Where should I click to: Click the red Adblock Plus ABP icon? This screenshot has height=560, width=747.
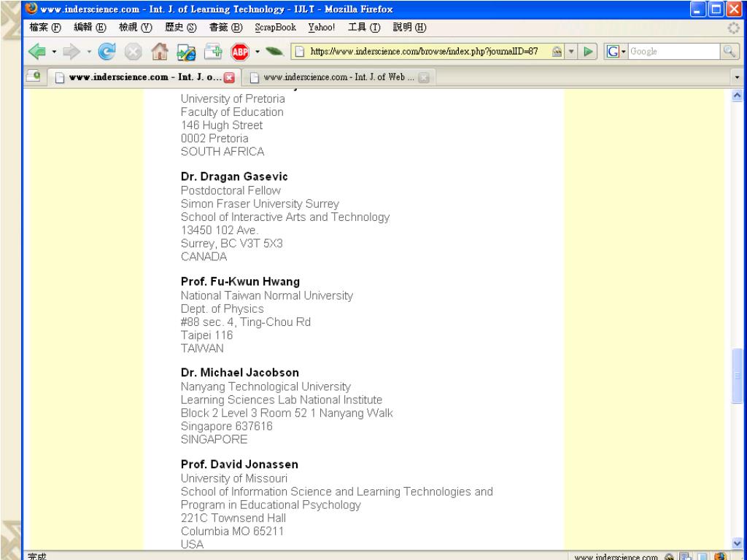[239, 52]
